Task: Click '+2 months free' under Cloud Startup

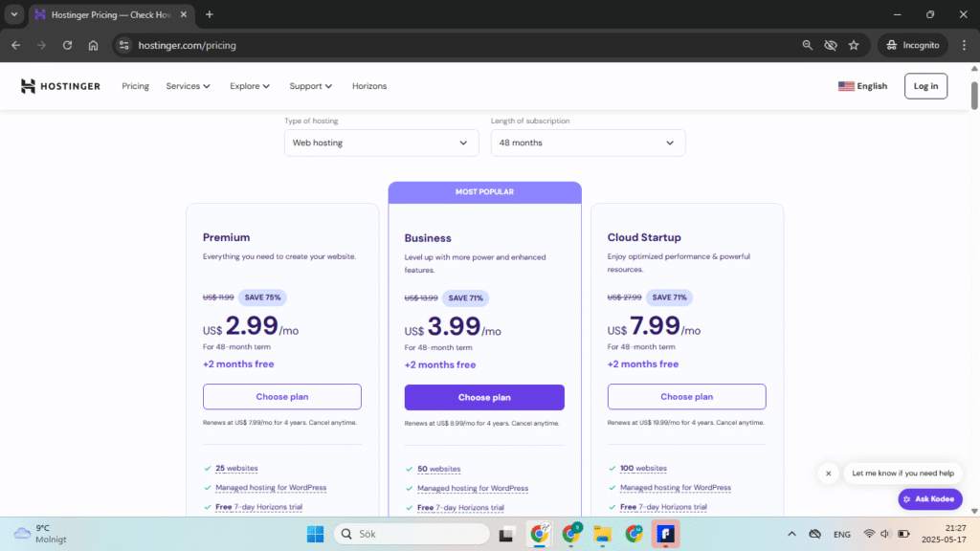Action: 642,364
